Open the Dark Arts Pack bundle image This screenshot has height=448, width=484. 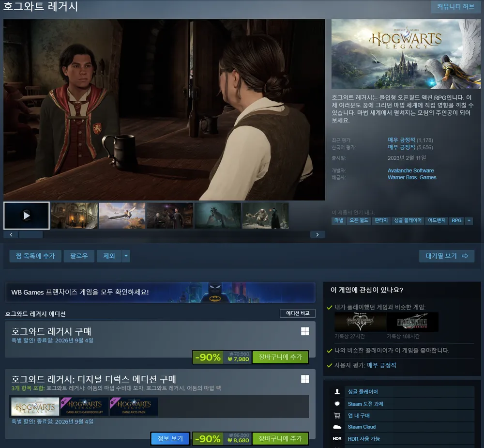[134, 406]
